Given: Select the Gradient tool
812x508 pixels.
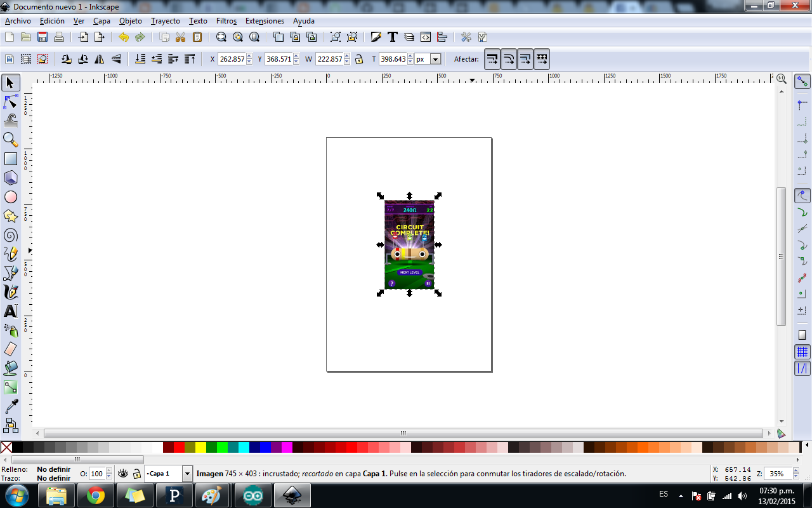Looking at the screenshot, I should tap(11, 387).
